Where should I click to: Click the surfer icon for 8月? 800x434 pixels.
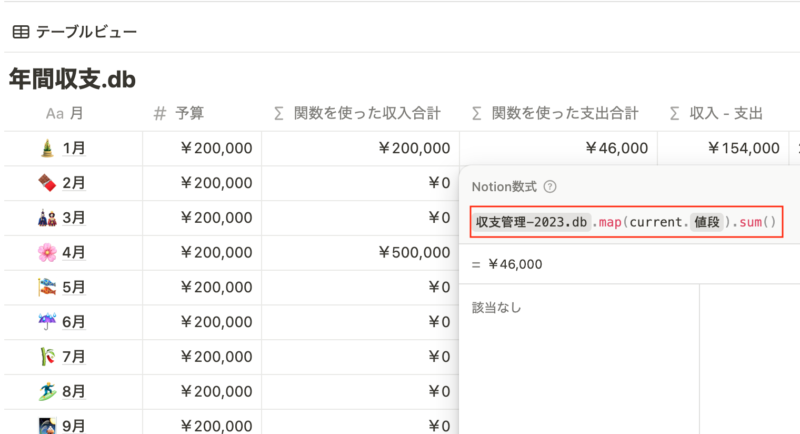tap(47, 391)
